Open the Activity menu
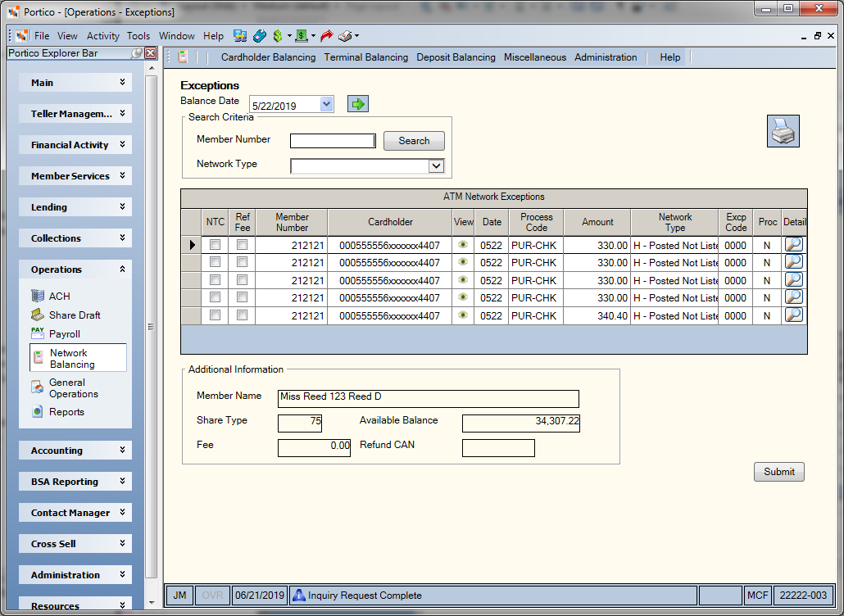This screenshot has height=616, width=844. point(102,36)
